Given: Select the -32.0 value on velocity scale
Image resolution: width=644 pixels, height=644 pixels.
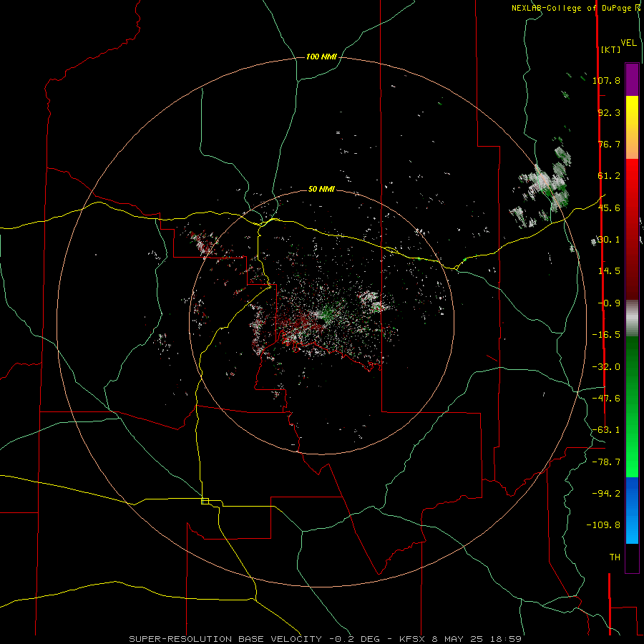Looking at the screenshot, I should tap(606, 367).
